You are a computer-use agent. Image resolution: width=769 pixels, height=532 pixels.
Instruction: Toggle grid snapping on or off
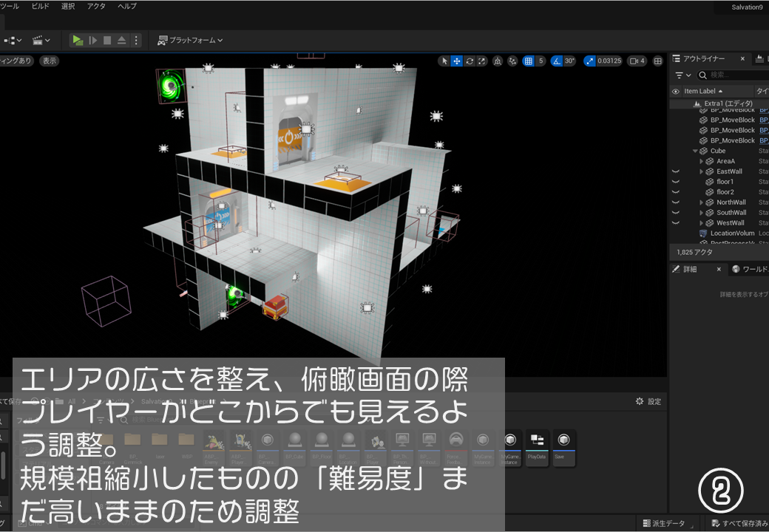pos(528,61)
